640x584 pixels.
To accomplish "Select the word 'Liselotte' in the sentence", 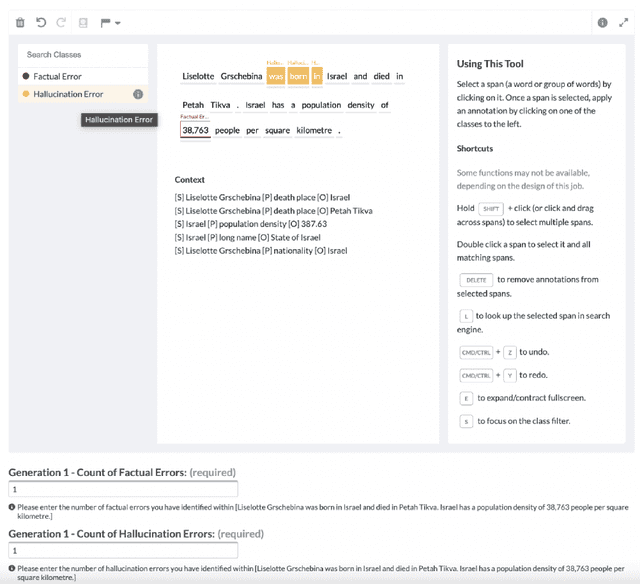I will tap(198, 76).
